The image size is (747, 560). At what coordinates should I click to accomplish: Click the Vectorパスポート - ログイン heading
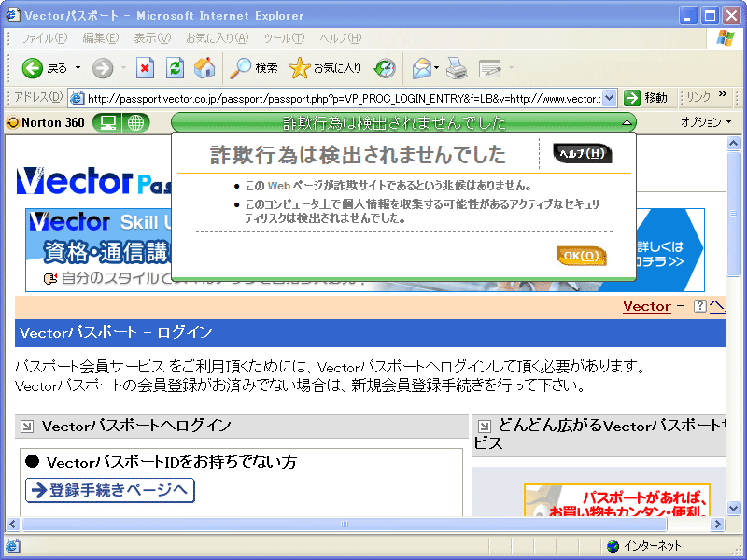point(116,332)
